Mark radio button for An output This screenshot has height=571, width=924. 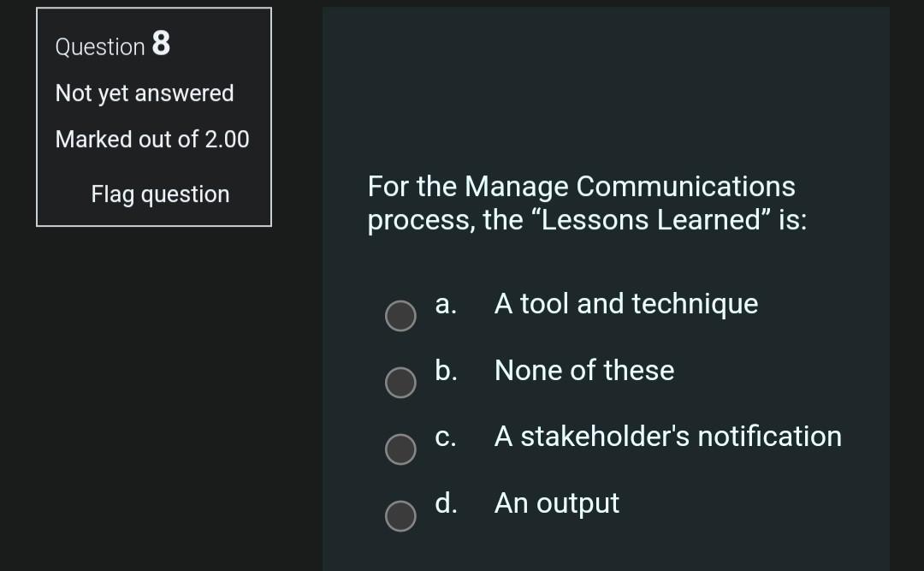pyautogui.click(x=400, y=515)
